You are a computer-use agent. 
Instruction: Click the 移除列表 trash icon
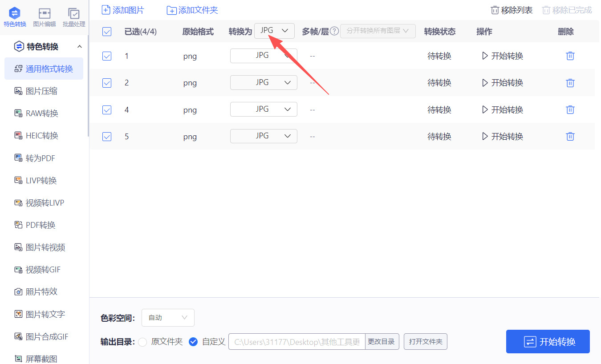[x=495, y=10]
